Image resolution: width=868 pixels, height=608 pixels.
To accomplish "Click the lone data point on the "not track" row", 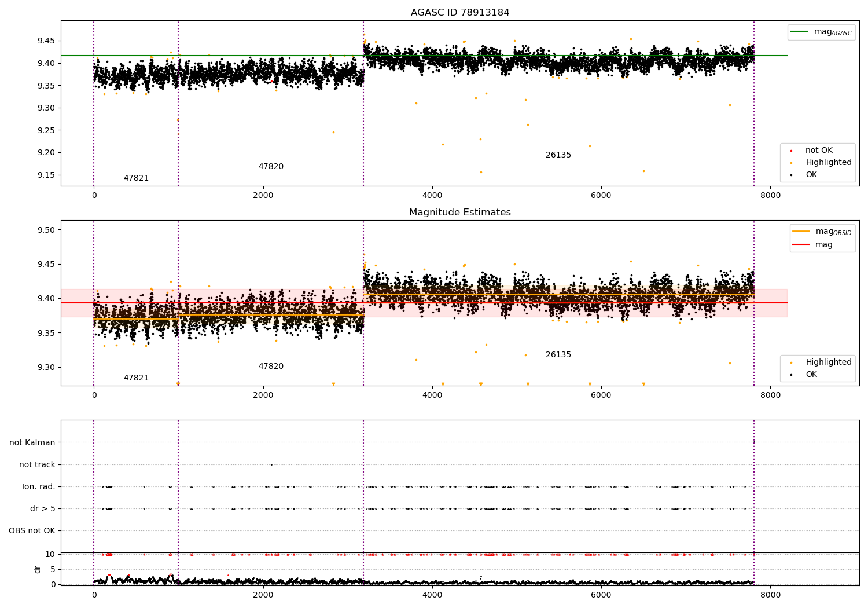I will pos(271,464).
